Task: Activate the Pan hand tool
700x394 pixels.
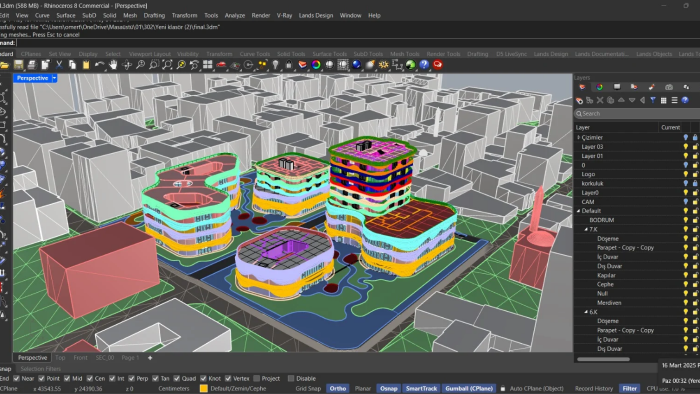Action: point(113,65)
